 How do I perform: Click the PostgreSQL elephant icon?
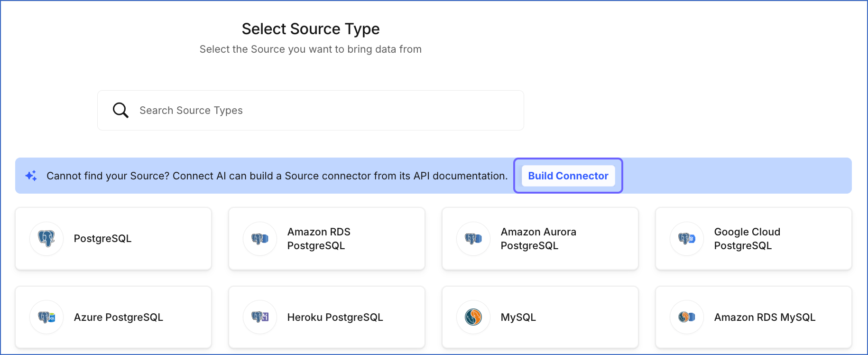click(x=46, y=238)
